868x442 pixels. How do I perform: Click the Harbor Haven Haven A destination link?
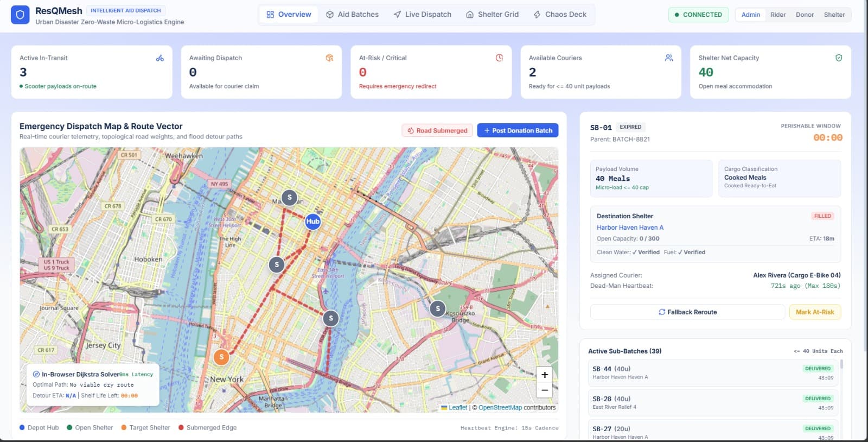click(630, 228)
